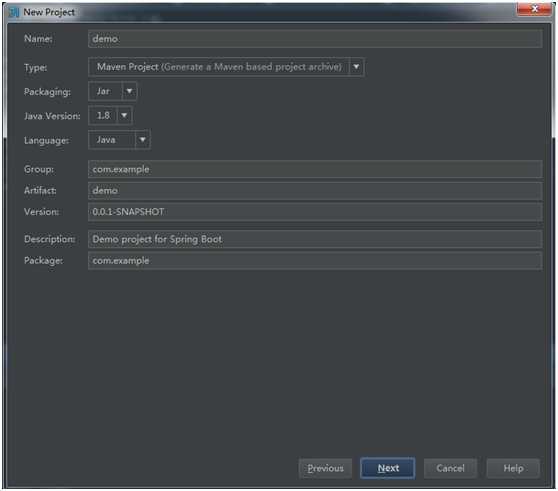The width and height of the screenshot is (558, 491).
Task: Click the Description field for Spring Boot
Action: point(315,239)
